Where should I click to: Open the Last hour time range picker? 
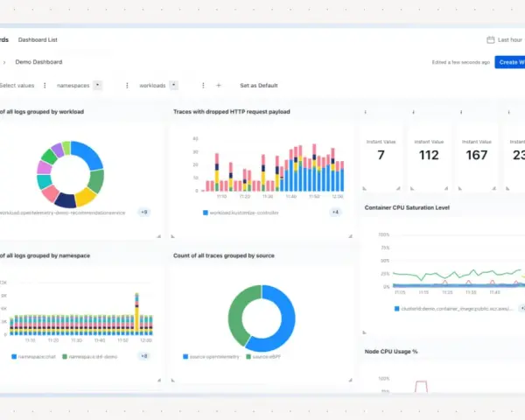509,40
